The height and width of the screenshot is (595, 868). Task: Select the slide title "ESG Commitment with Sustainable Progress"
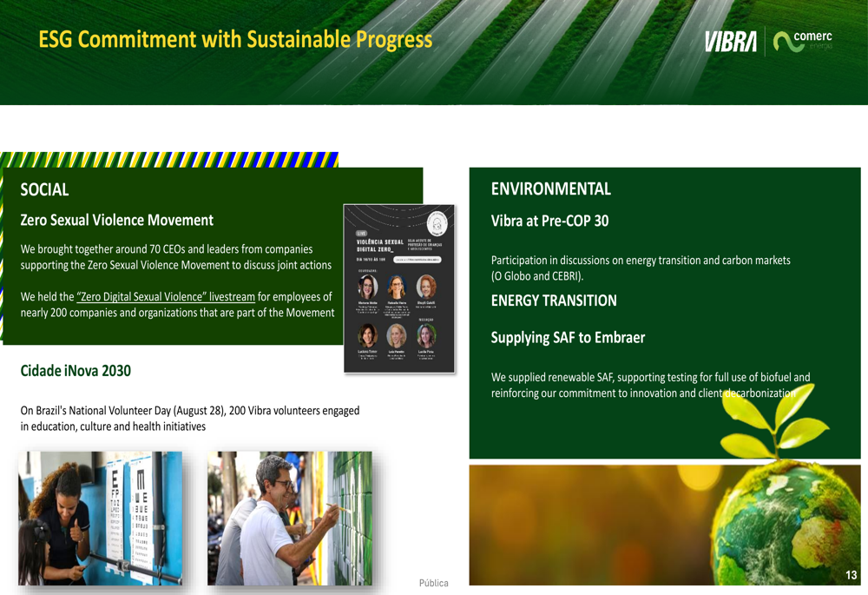coord(235,40)
